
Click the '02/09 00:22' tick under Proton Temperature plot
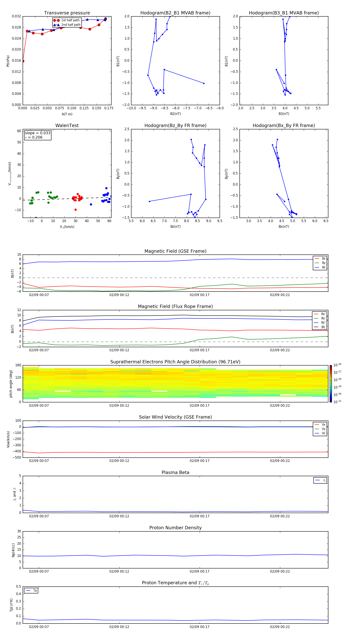(280, 627)
